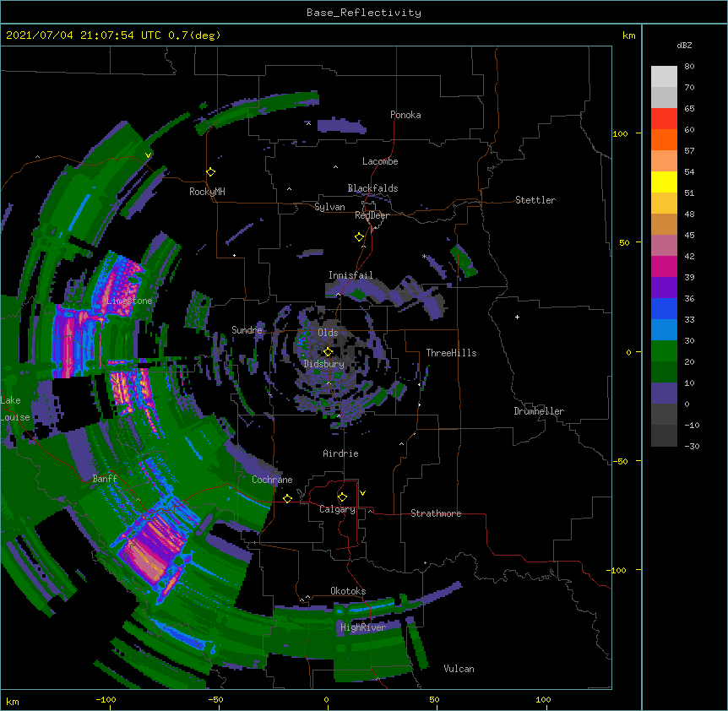This screenshot has height=711, width=728.
Task: Click the RockyMH label
Action: click(x=207, y=192)
